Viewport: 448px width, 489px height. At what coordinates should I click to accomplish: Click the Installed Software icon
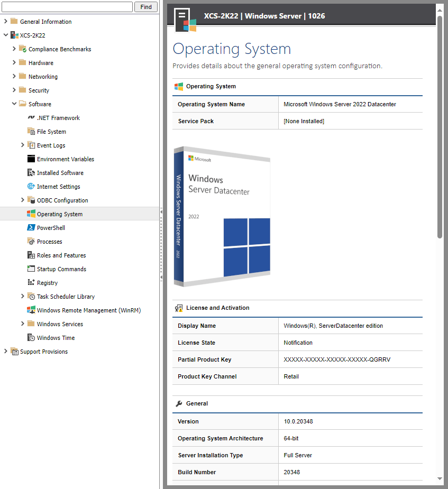coord(31,172)
